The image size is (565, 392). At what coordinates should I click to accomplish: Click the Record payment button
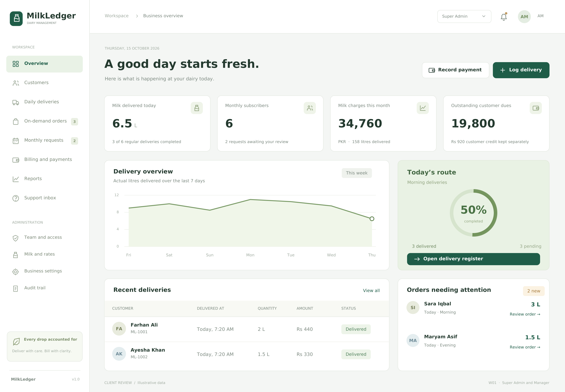tap(455, 70)
